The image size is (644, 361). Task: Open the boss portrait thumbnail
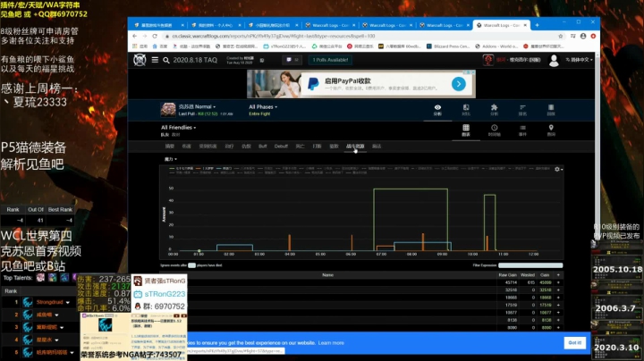click(x=168, y=110)
